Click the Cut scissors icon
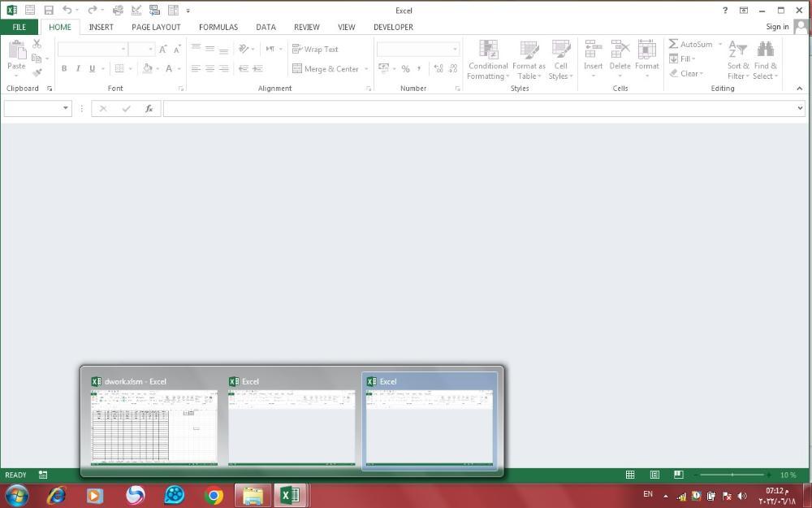Image resolution: width=812 pixels, height=508 pixels. pyautogui.click(x=37, y=44)
